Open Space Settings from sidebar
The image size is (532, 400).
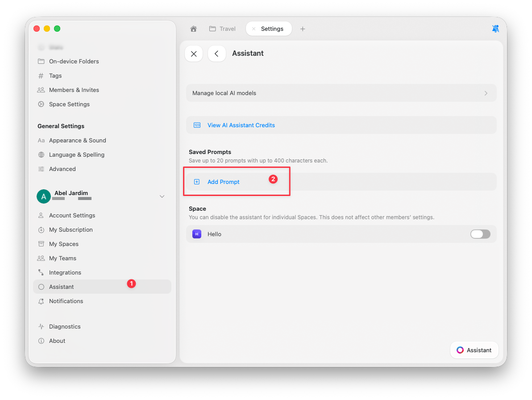click(69, 104)
